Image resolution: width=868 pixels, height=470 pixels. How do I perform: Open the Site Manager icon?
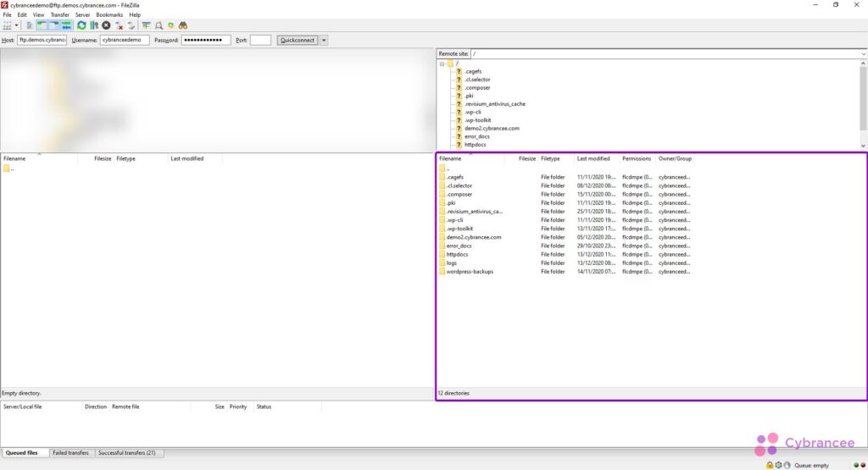[x=7, y=25]
